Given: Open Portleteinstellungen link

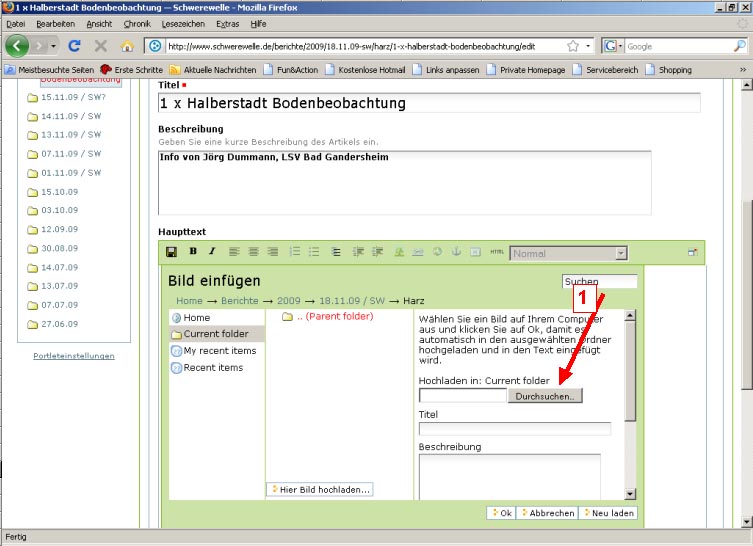Looking at the screenshot, I should [74, 356].
